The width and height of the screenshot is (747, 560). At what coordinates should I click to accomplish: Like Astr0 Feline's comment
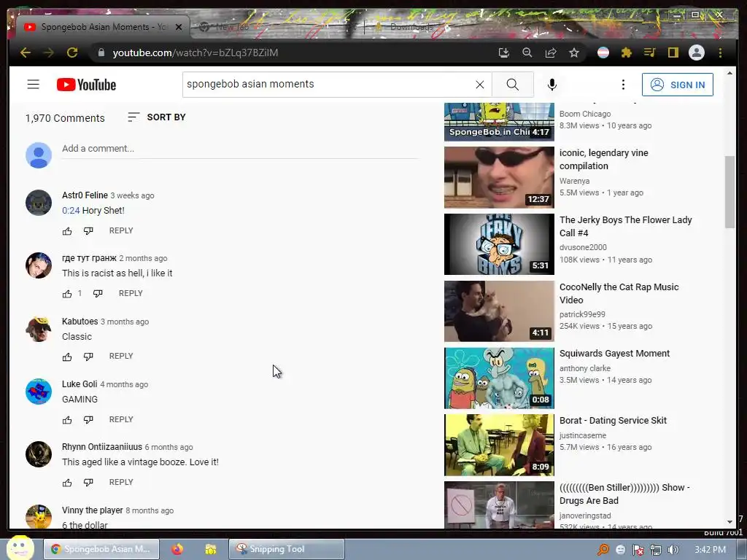pyautogui.click(x=67, y=231)
